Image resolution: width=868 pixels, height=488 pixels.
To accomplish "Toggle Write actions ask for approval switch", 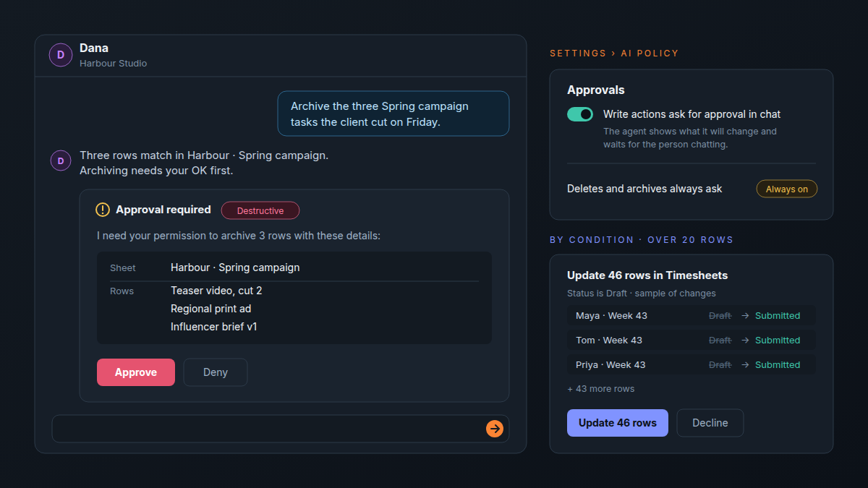I will point(580,114).
